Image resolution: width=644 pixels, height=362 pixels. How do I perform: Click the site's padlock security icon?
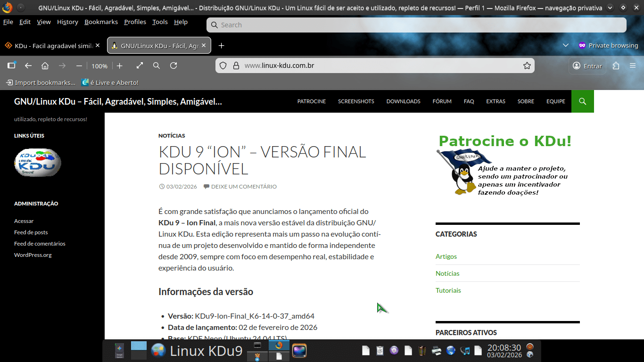[x=237, y=66]
